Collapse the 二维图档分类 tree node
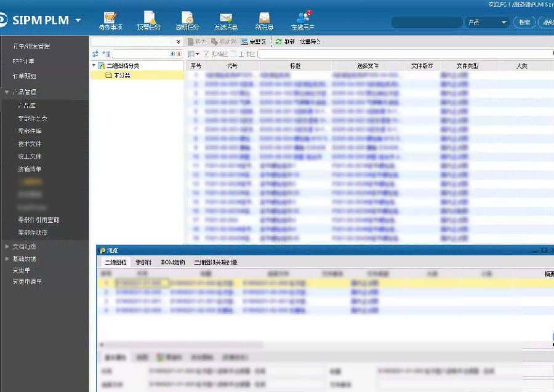This screenshot has height=392, width=554. 94,65
